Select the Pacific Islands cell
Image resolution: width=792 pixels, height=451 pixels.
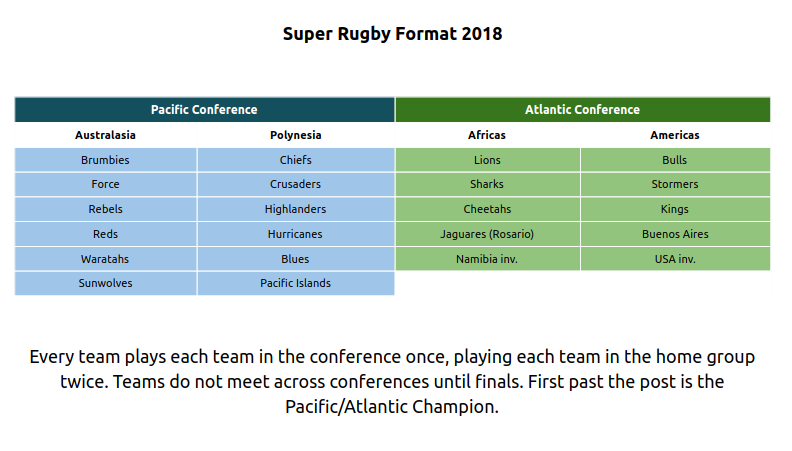pyautogui.click(x=295, y=283)
